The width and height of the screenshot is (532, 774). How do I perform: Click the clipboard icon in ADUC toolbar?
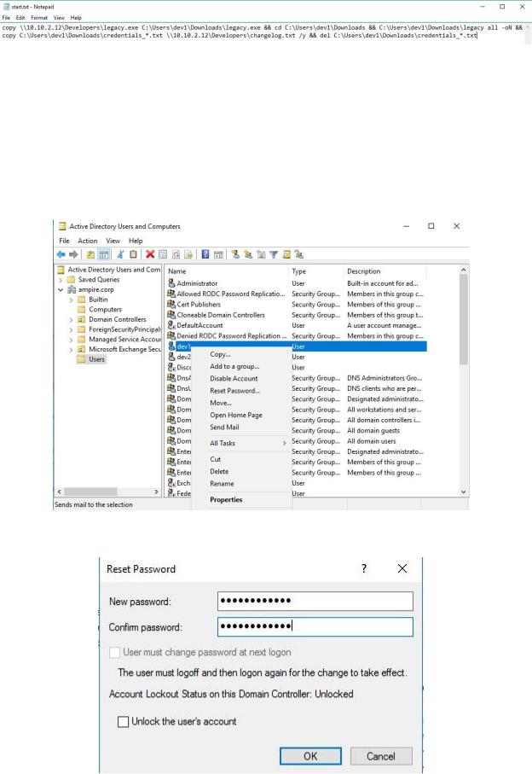pos(133,254)
